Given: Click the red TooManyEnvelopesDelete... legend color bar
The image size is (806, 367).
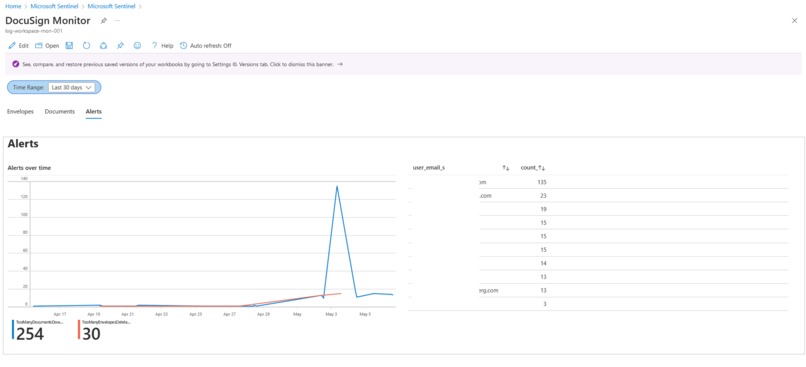Looking at the screenshot, I should click(79, 329).
